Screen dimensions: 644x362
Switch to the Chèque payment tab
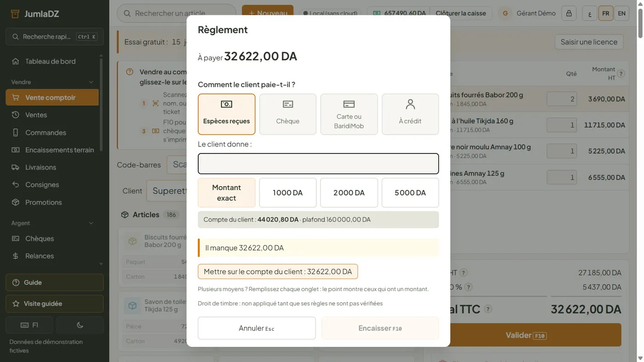coord(288,114)
